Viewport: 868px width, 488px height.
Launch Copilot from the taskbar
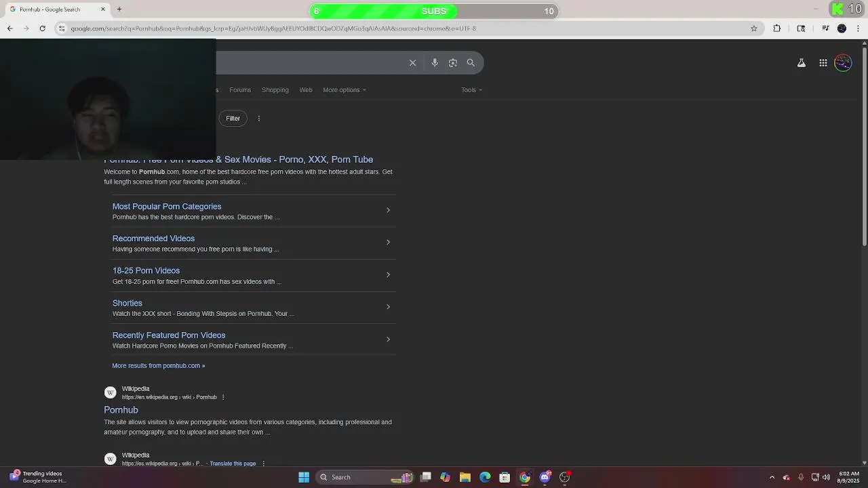point(445,477)
